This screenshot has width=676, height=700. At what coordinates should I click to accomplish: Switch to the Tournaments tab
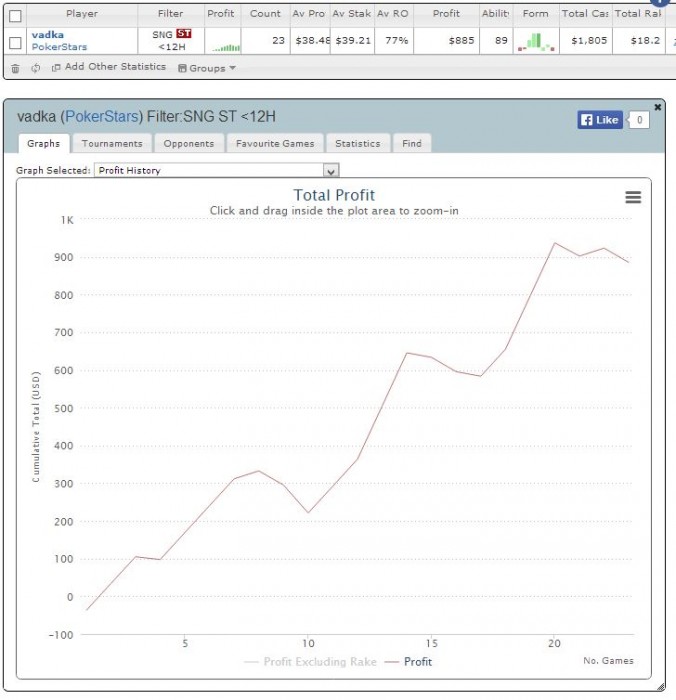pyautogui.click(x=112, y=143)
